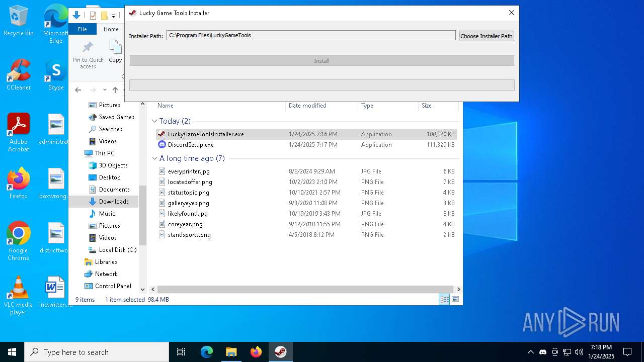This screenshot has width=644, height=362.
Task: Launch Firefox desktop shortcut
Action: pyautogui.click(x=19, y=184)
